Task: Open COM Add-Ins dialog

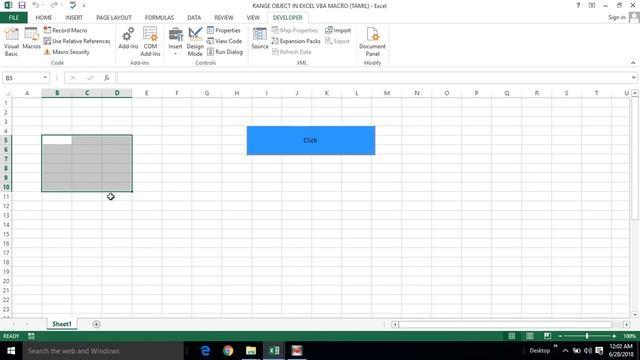Action: [x=150, y=42]
